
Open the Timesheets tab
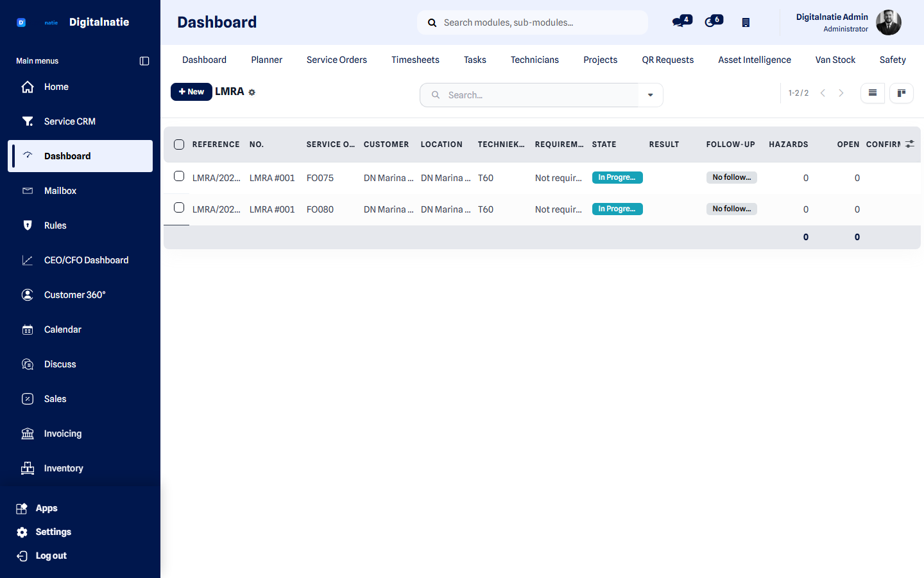tap(415, 60)
